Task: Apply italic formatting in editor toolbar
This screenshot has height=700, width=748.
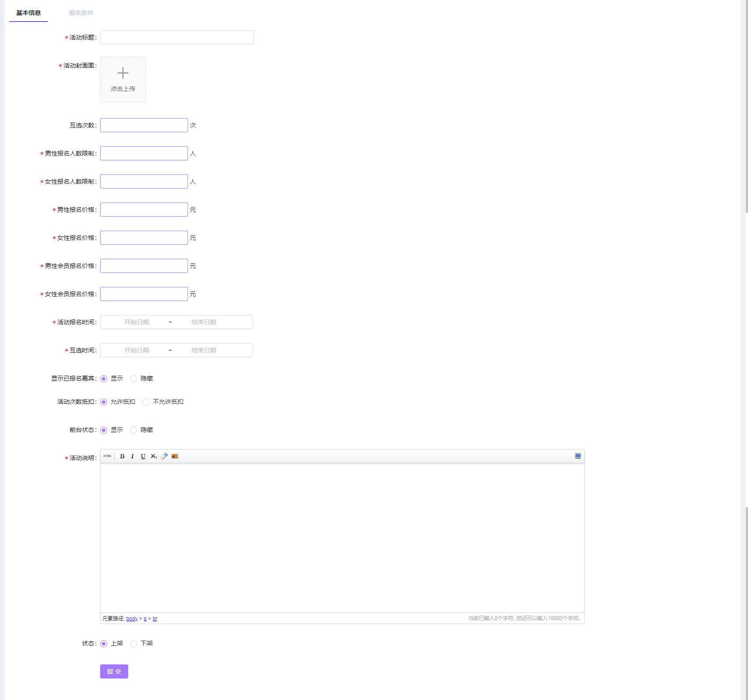Action: [132, 456]
